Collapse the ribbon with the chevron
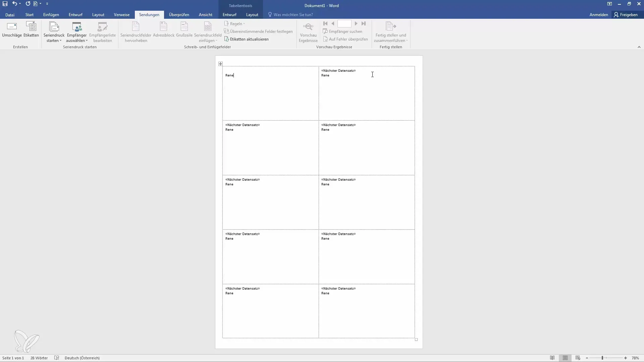 (639, 47)
